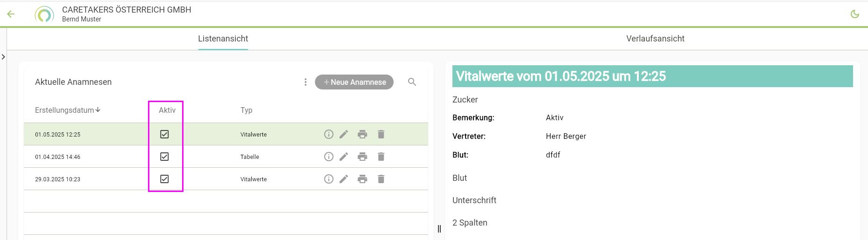Print the 01.05.2025 Vitalwerte entry
This screenshot has width=868, height=240.
click(362, 134)
